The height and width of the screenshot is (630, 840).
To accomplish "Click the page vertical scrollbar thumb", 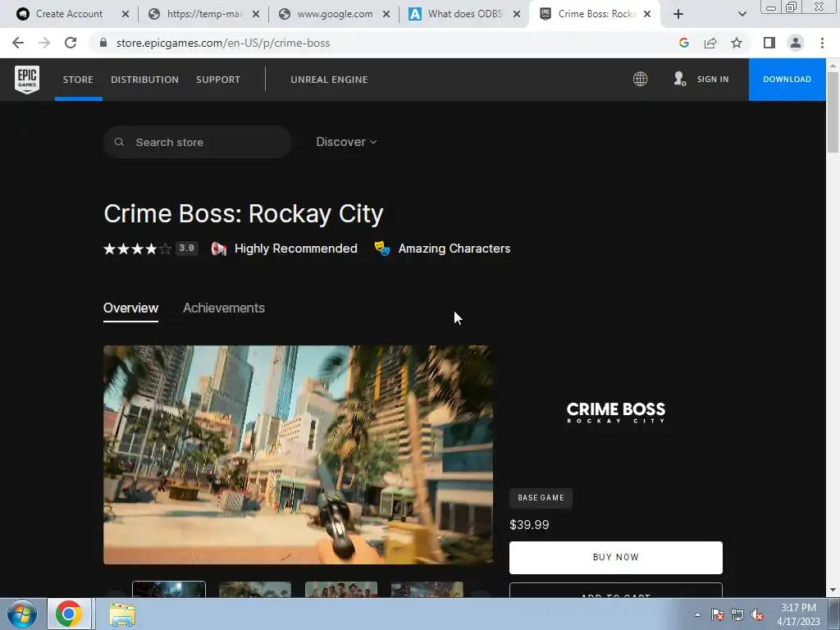I will (833, 112).
